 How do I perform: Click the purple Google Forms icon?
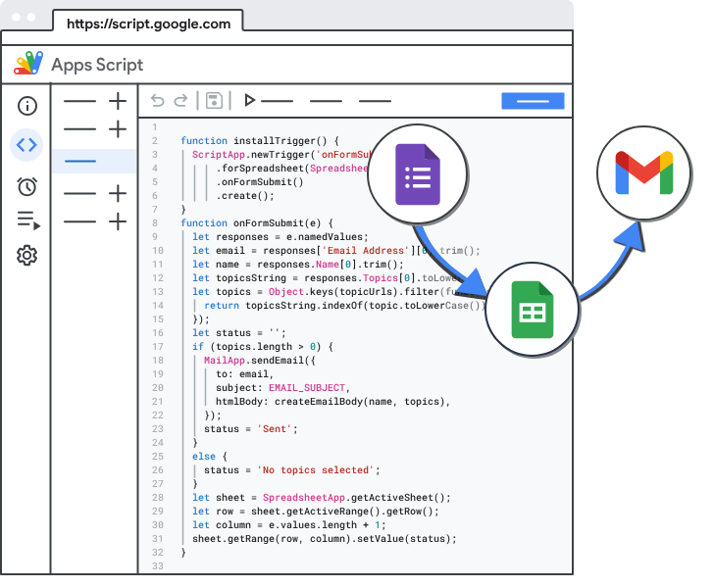(x=418, y=174)
